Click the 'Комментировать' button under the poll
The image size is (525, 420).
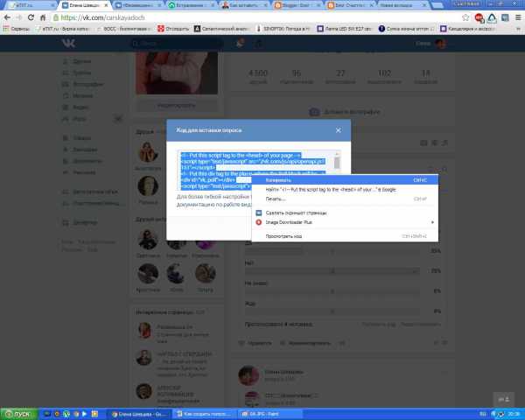(x=305, y=343)
